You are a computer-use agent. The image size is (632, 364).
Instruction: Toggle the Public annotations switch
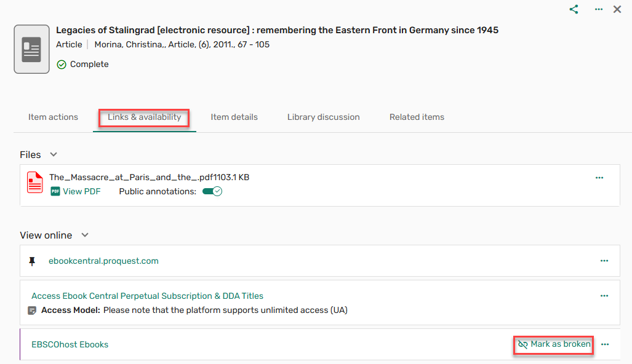(212, 191)
